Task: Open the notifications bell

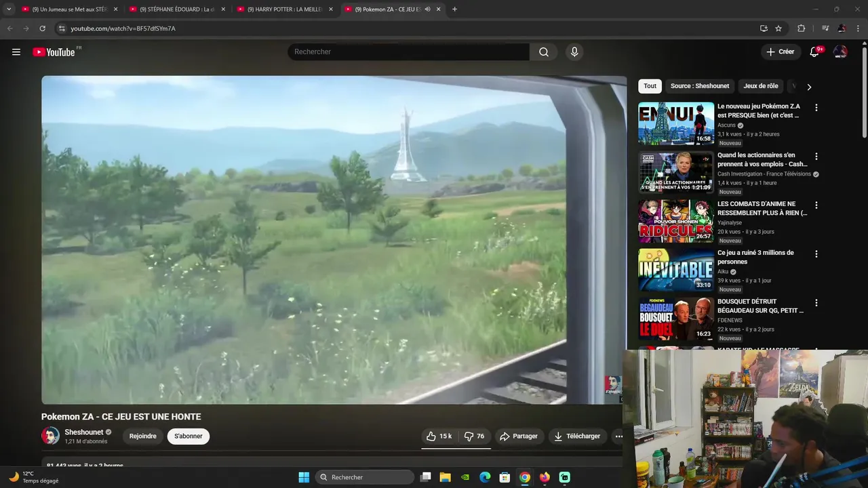Action: pos(815,52)
